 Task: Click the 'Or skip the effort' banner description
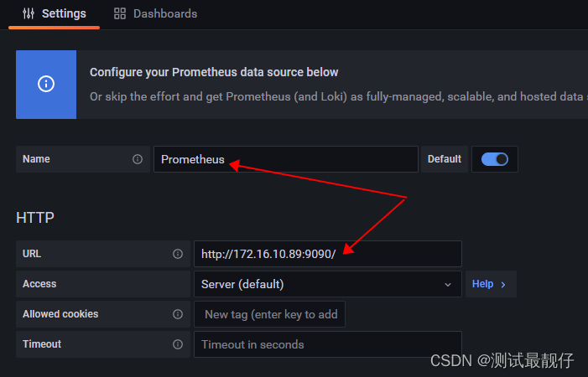click(x=339, y=96)
